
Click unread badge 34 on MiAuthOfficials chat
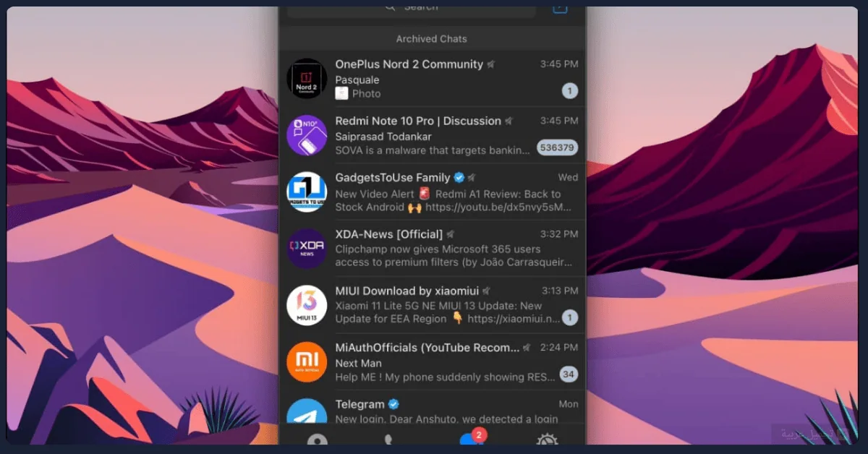pos(569,374)
